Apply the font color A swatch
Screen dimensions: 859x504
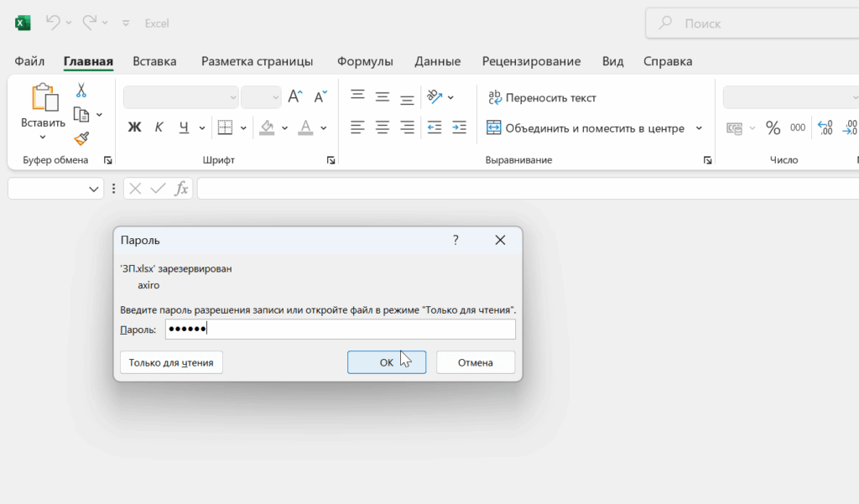(x=305, y=127)
